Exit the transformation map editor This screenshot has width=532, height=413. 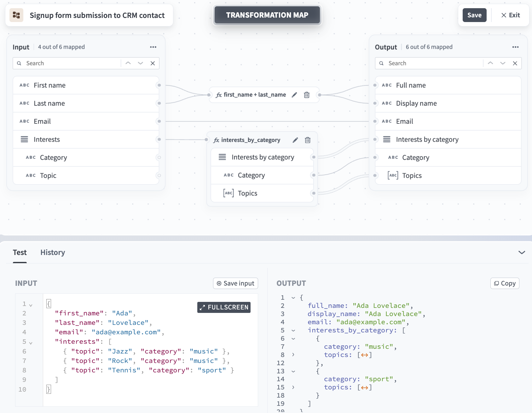tap(511, 15)
